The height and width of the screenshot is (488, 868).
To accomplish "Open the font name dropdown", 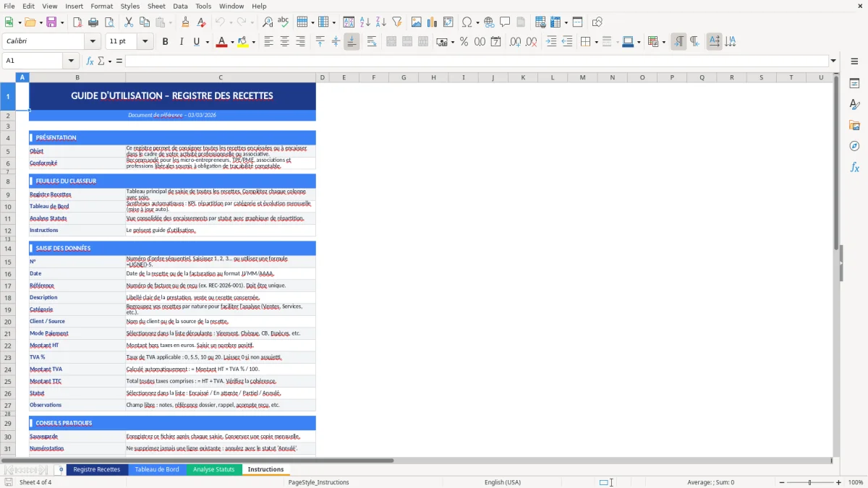I will tap(92, 41).
